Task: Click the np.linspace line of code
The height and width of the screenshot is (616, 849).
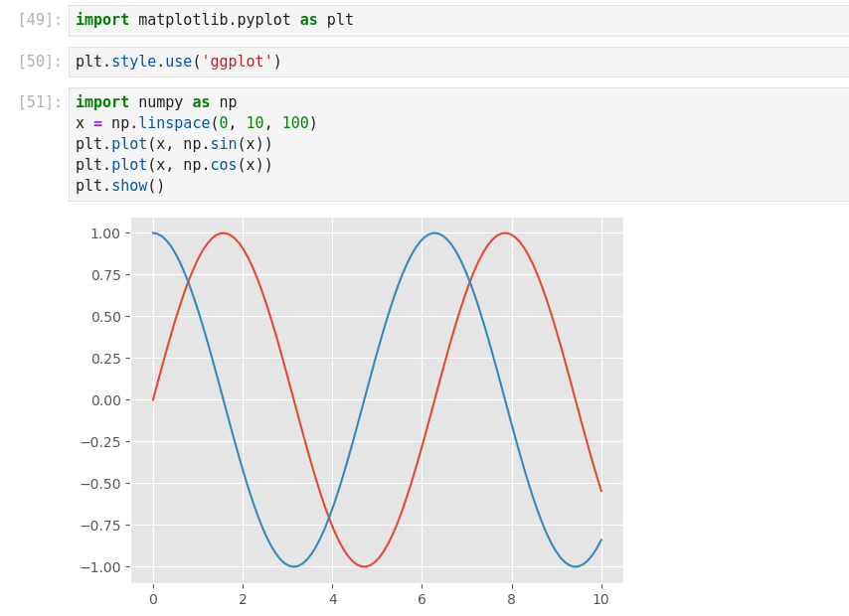Action: [x=196, y=123]
